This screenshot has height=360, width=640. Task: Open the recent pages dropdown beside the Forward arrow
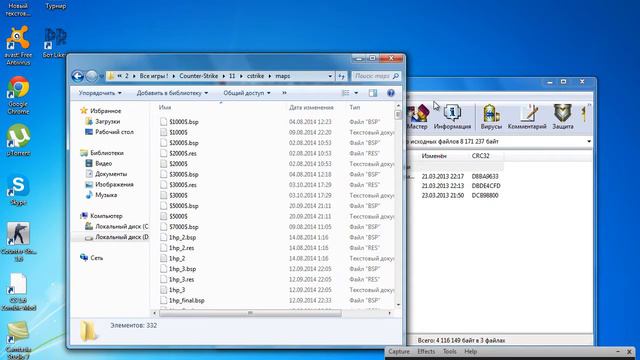[x=101, y=76]
